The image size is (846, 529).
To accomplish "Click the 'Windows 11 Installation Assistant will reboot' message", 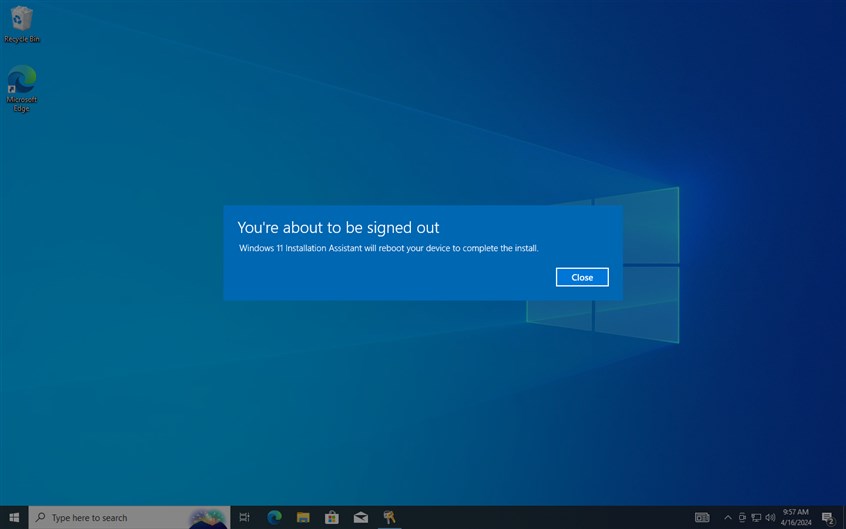I will click(388, 248).
